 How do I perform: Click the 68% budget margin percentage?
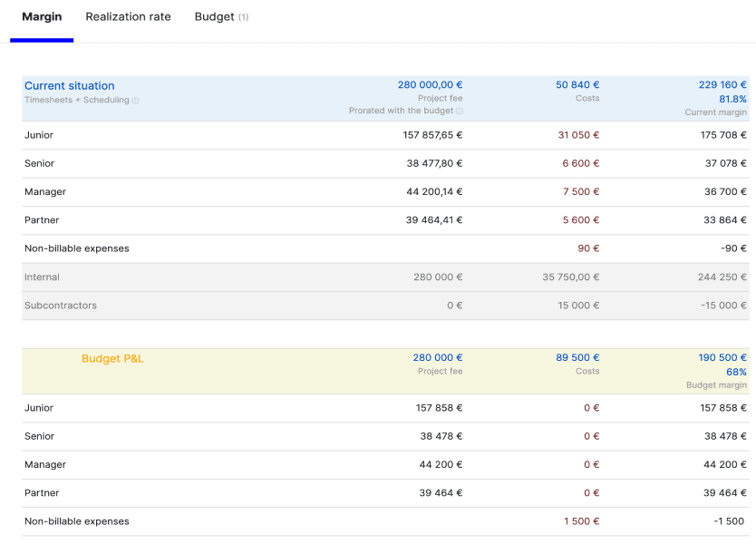click(737, 371)
